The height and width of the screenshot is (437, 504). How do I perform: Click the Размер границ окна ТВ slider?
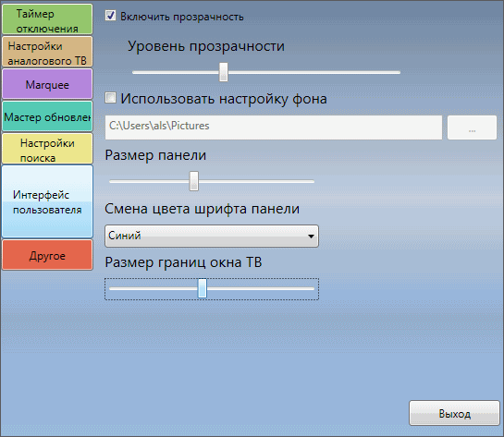click(x=212, y=288)
